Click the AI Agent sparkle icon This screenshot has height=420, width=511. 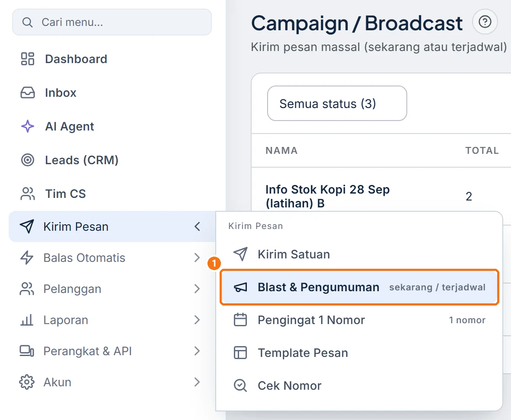click(x=27, y=126)
